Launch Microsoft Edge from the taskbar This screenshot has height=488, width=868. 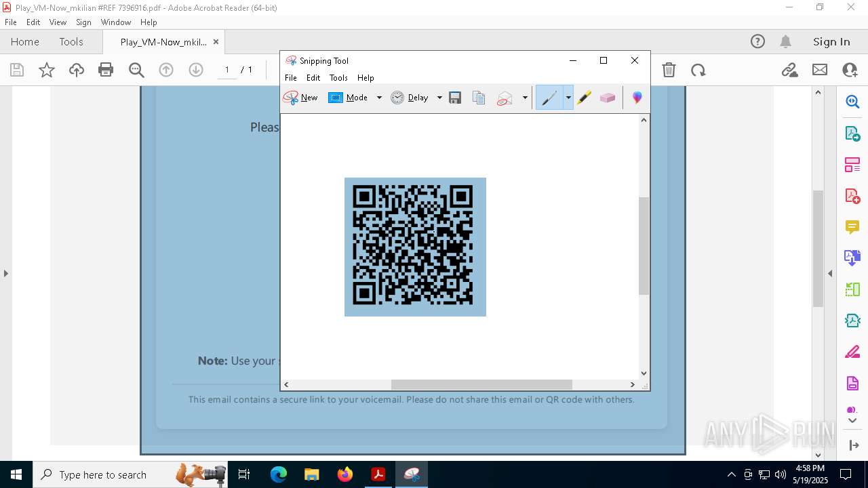click(x=279, y=474)
